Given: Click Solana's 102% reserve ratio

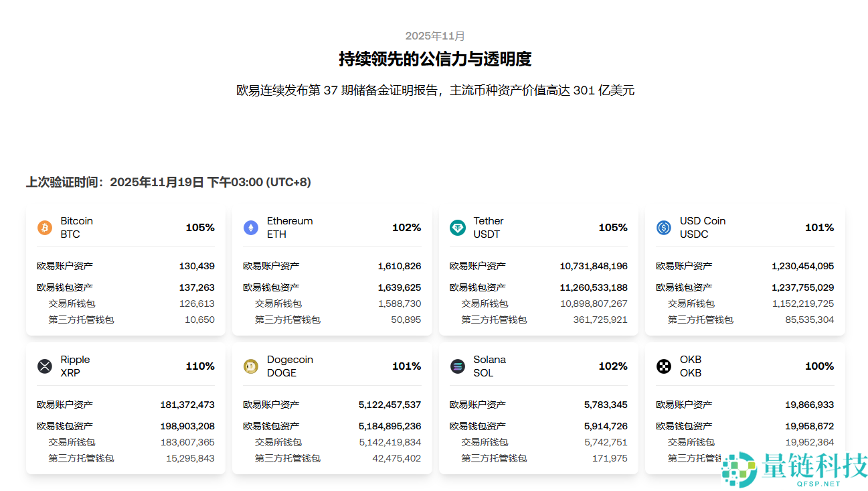Looking at the screenshot, I should coord(613,366).
